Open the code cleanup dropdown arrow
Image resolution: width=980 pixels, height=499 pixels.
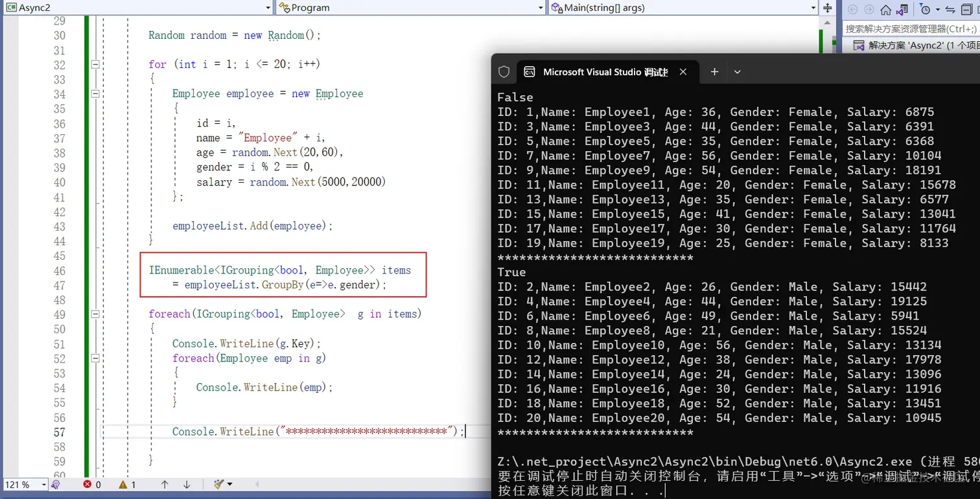pyautogui.click(x=229, y=485)
